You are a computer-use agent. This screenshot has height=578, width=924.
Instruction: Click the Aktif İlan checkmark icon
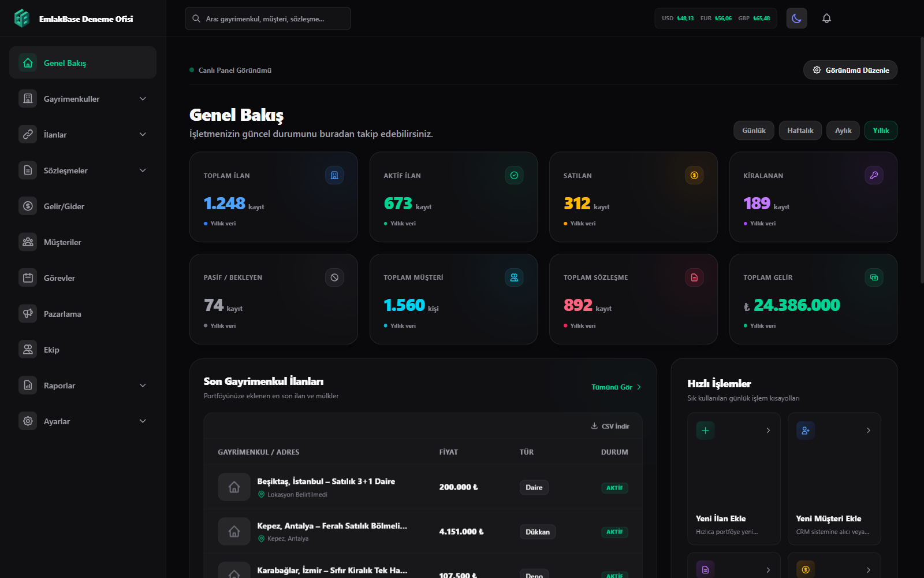tap(514, 175)
